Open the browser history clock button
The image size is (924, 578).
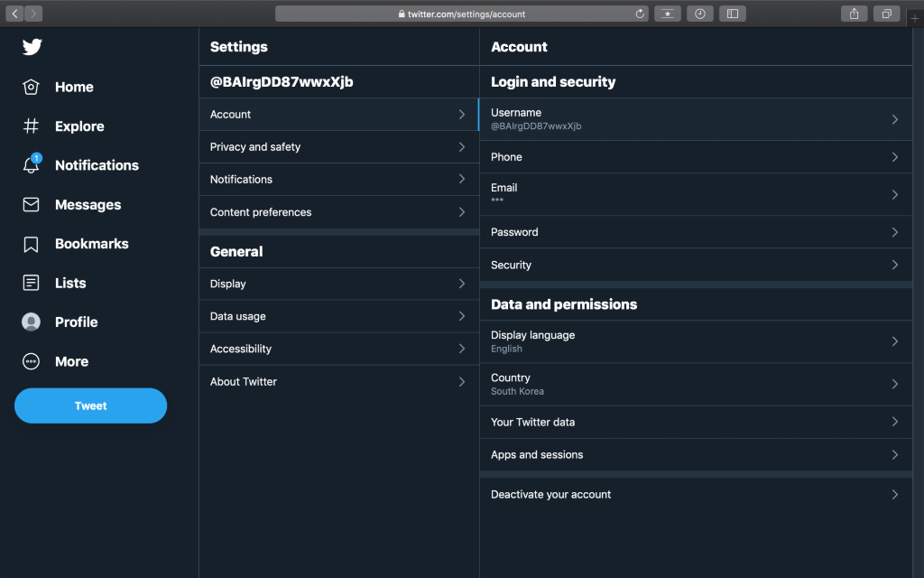tap(700, 14)
